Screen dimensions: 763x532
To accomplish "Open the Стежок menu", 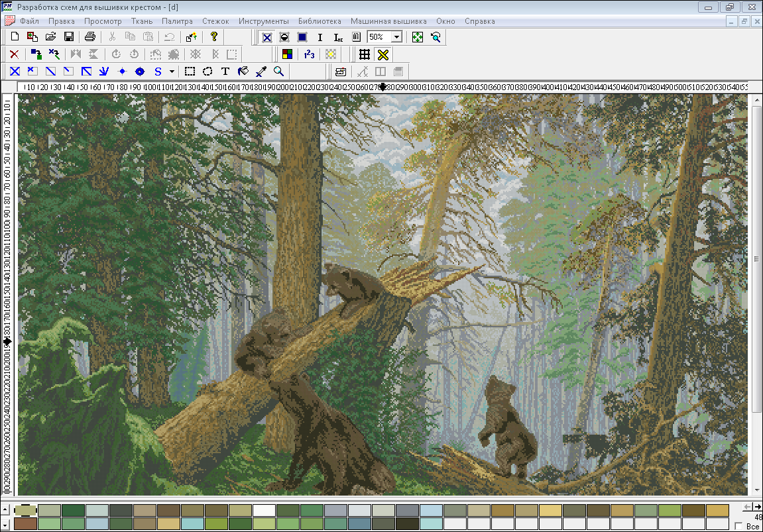I will [x=215, y=21].
